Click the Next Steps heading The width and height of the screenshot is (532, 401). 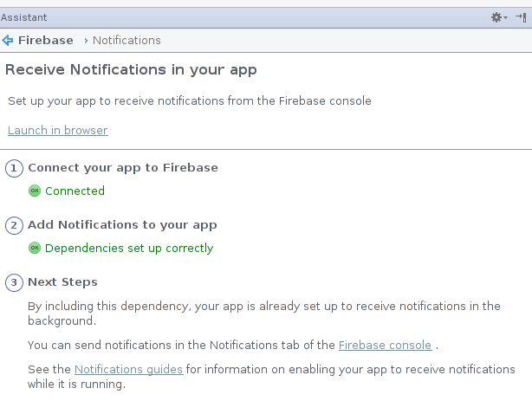[62, 282]
